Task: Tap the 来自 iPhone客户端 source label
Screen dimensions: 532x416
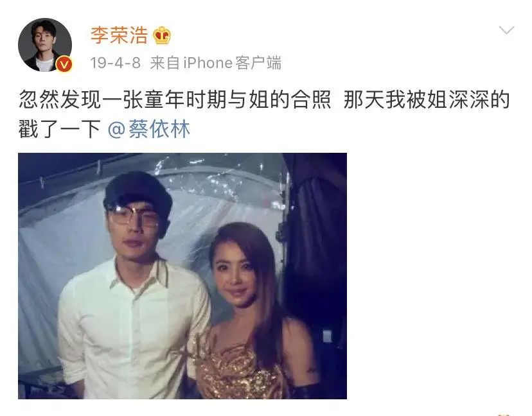Action: (215, 63)
